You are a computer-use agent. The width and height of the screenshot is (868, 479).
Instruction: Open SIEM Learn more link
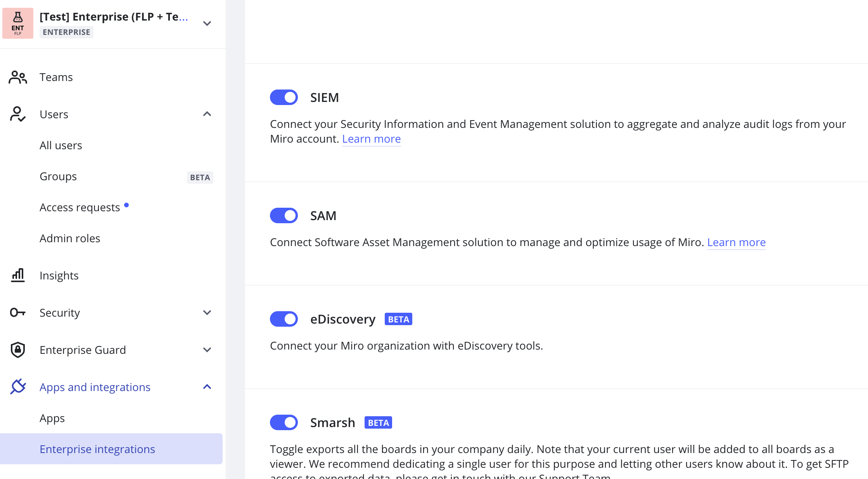[371, 139]
